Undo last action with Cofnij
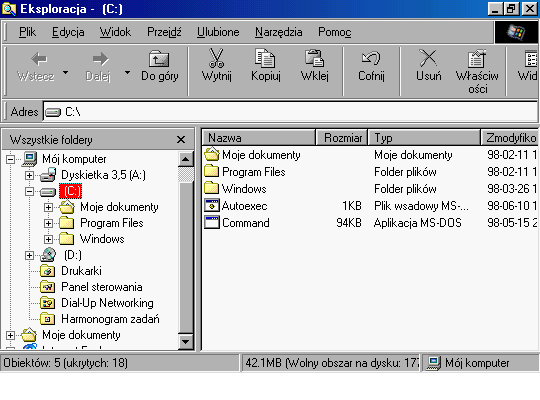The height and width of the screenshot is (400, 540). pos(371,66)
